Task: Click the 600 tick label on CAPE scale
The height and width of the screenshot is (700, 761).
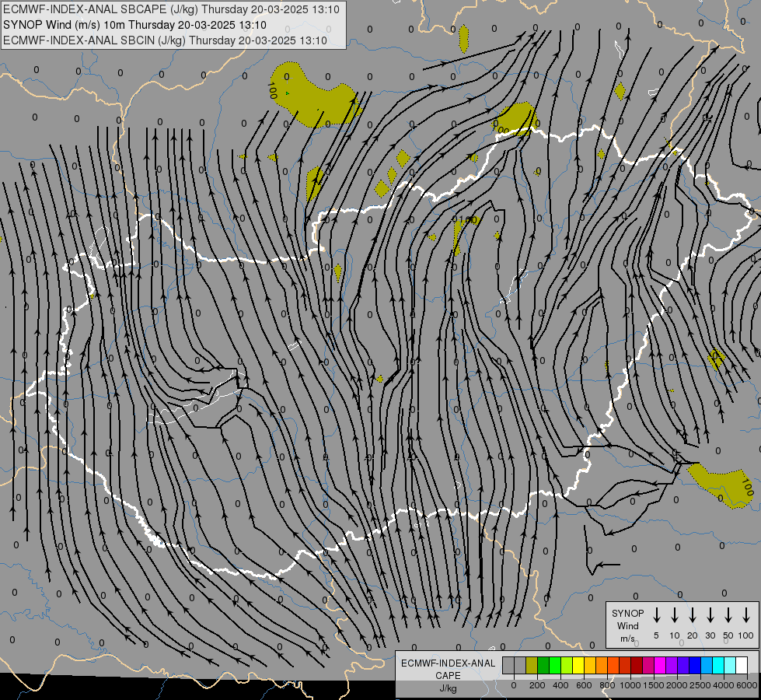Action: point(584,685)
